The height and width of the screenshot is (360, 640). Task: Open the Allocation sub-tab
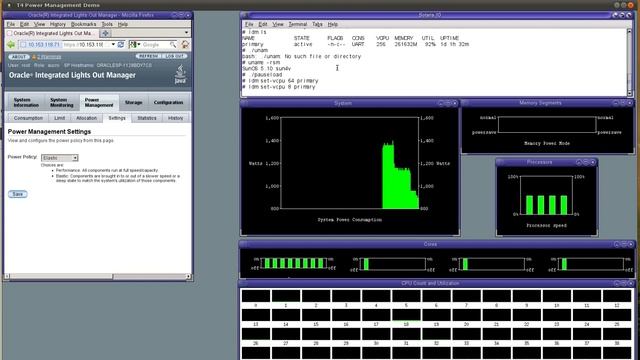[x=87, y=118]
